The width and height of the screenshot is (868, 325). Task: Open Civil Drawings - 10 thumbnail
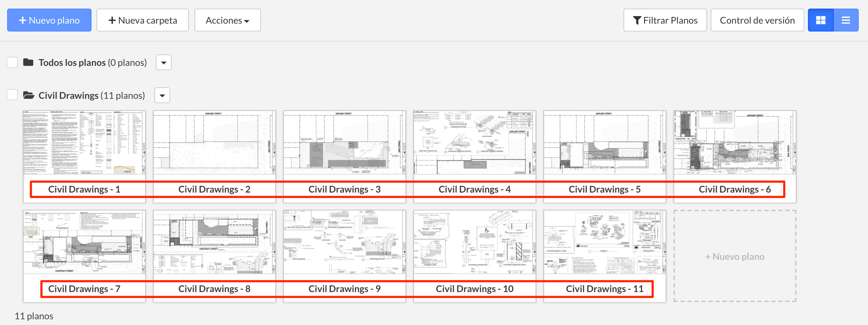click(475, 242)
